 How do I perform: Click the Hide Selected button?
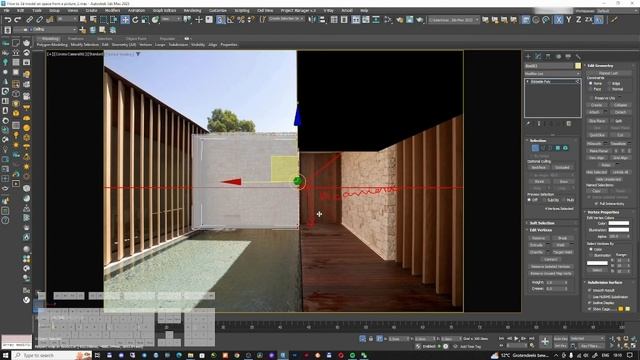(596, 172)
